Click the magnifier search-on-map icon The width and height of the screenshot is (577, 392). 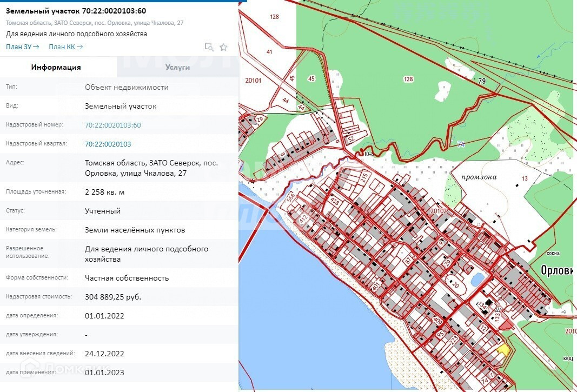coord(209,47)
